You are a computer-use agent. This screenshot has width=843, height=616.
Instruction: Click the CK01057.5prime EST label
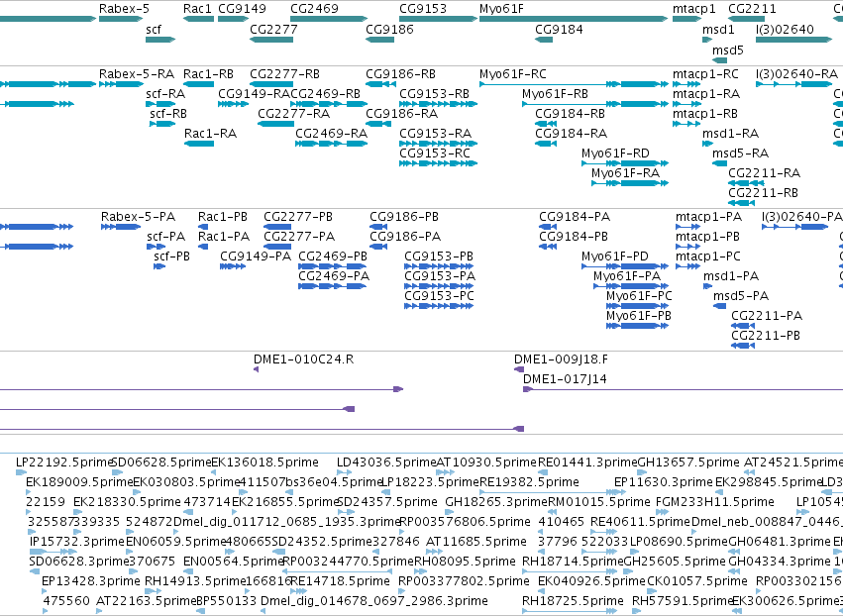(x=697, y=581)
